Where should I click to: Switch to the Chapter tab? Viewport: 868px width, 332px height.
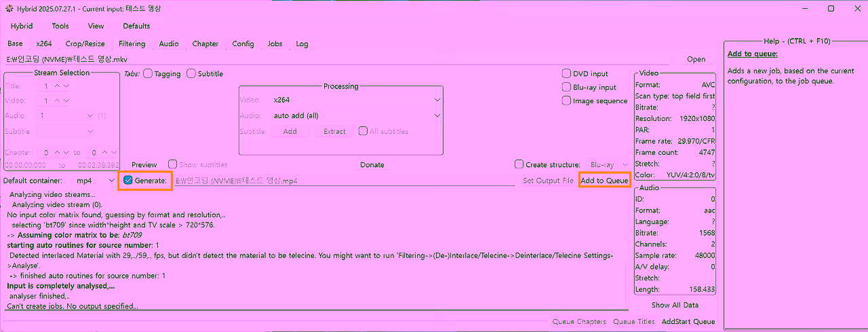tap(205, 43)
